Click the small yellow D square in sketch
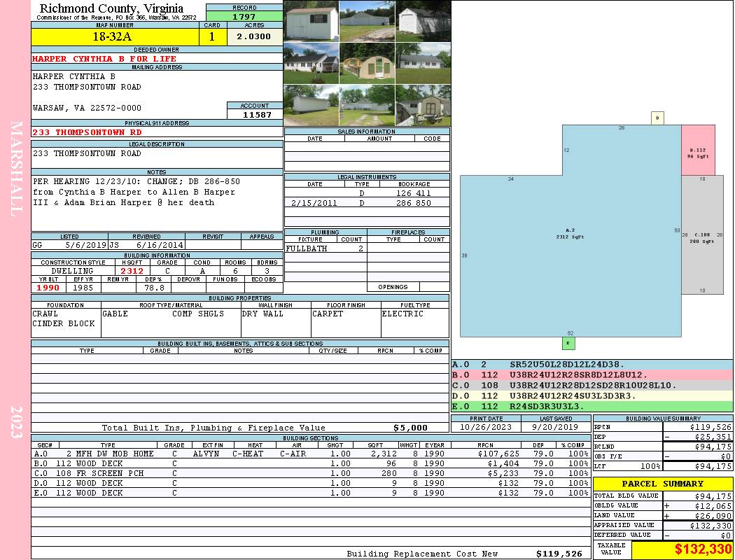This screenshot has height=560, width=735. [657, 118]
